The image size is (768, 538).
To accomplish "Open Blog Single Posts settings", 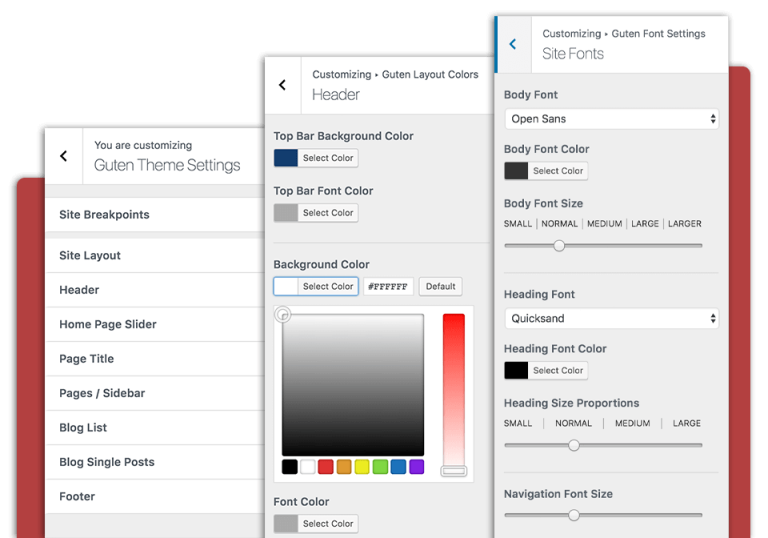I will [154, 462].
